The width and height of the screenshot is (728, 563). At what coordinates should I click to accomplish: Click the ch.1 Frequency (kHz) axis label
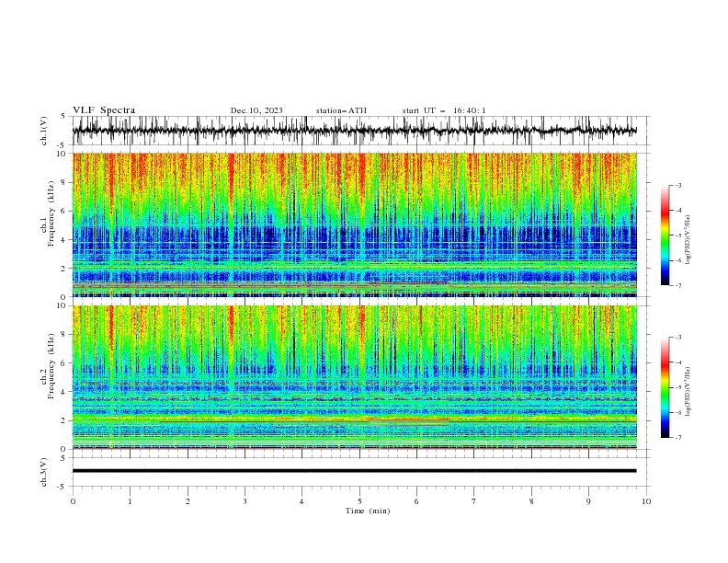(x=48, y=214)
